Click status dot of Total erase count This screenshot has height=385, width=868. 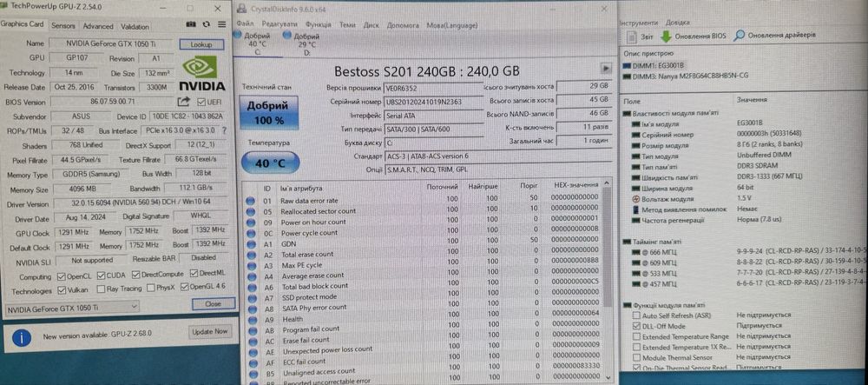pos(251,255)
